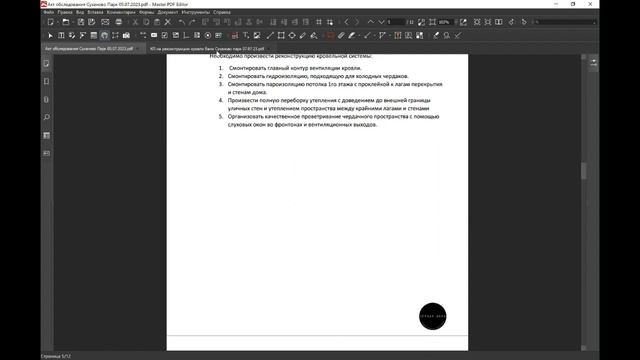Image resolution: width=640 pixels, height=360 pixels.
Task: Select the Insert Text T tool
Action: 246,36
